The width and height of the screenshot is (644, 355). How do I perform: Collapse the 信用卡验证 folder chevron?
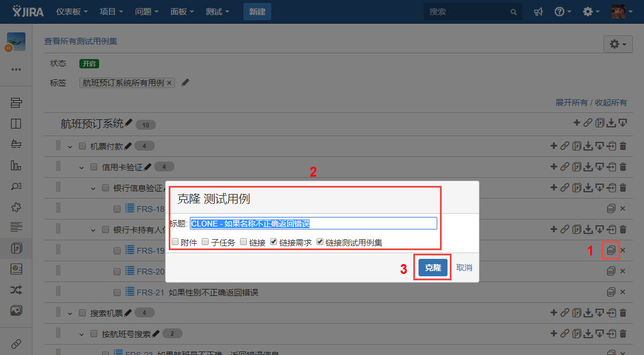tap(81, 167)
